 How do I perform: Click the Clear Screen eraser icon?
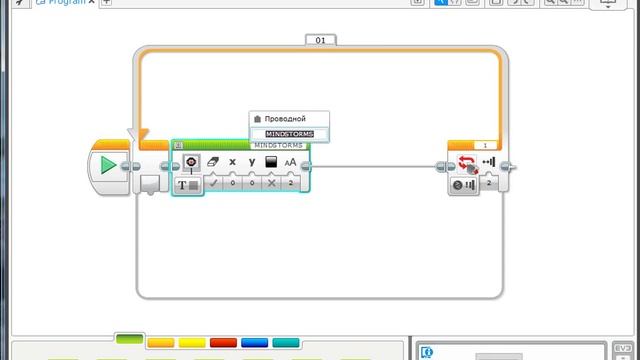click(213, 162)
